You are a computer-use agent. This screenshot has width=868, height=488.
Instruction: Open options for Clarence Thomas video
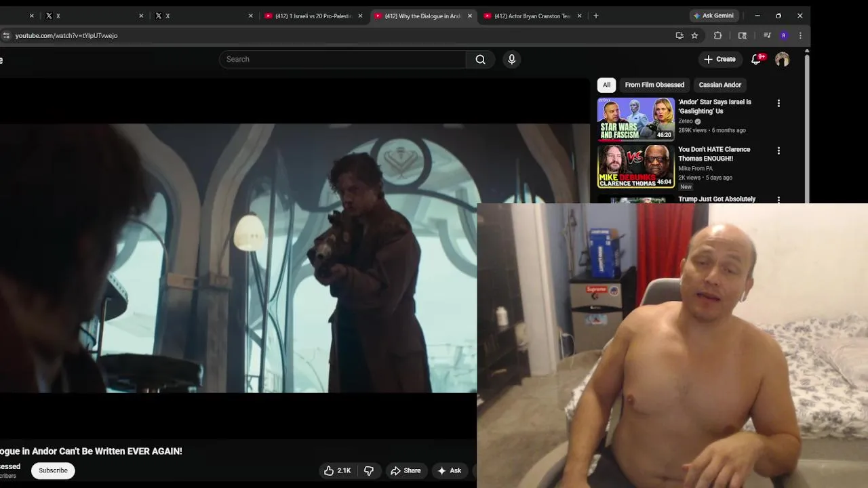point(778,150)
